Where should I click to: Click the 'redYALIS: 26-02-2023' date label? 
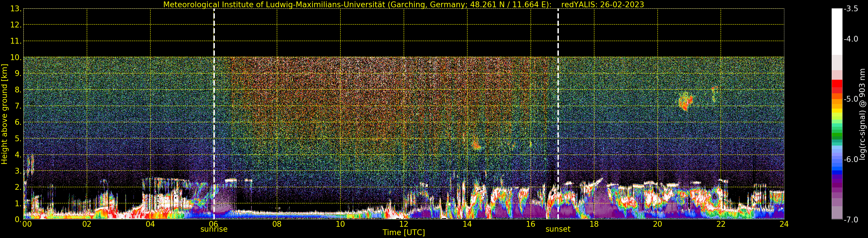602,5
